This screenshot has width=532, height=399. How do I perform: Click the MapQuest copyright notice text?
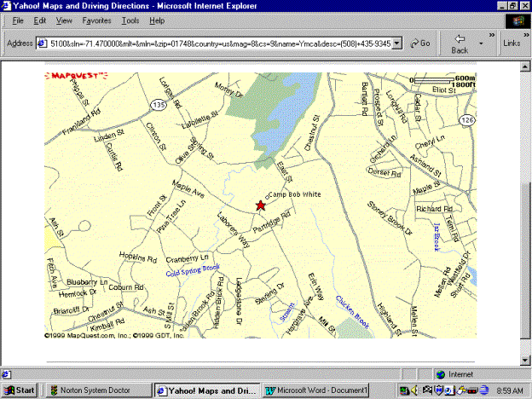pos(114,336)
